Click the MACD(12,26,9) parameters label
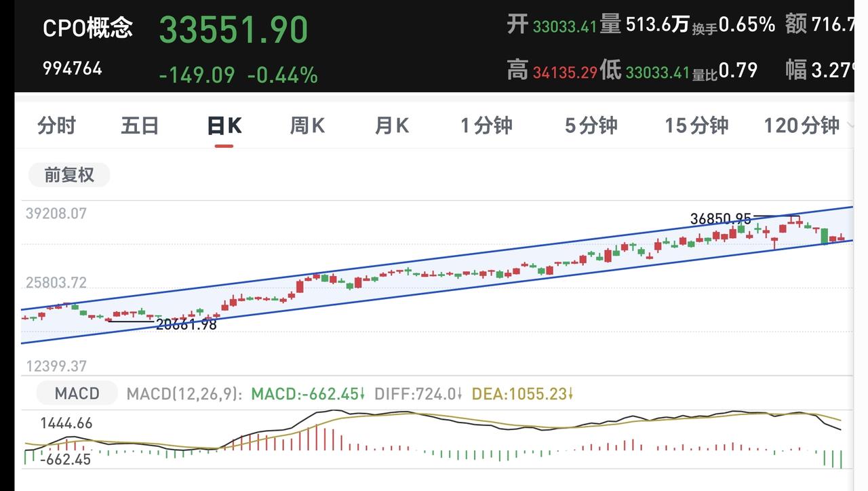This screenshot has height=491, width=868. coord(184,394)
